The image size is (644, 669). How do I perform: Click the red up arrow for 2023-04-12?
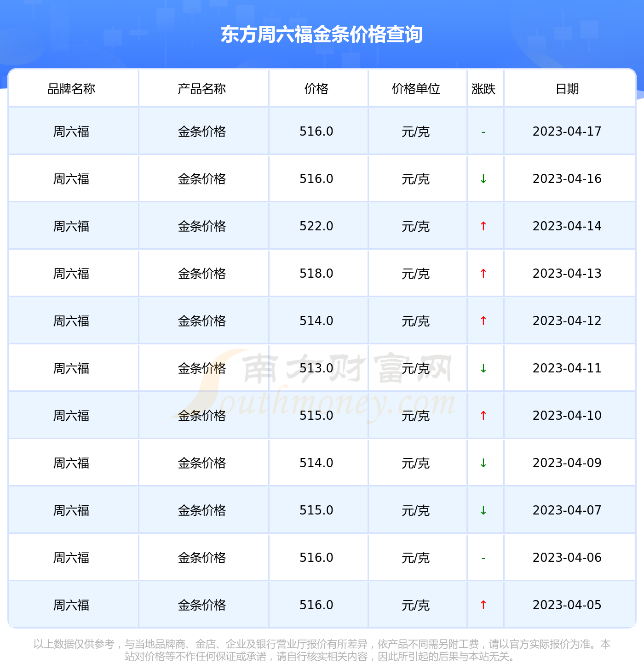(x=483, y=321)
